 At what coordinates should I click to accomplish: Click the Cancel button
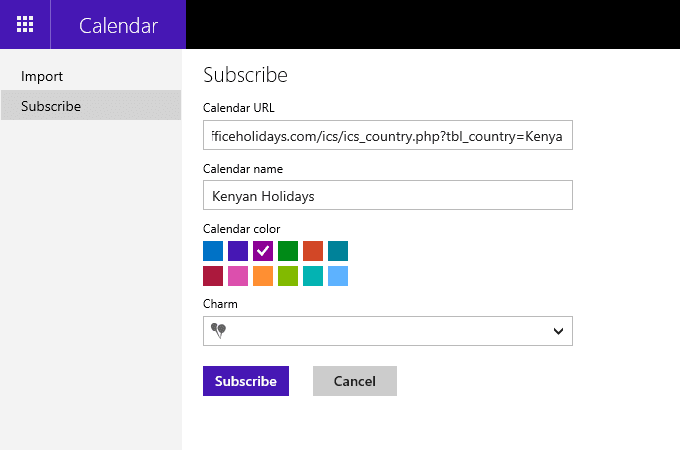pyautogui.click(x=355, y=381)
